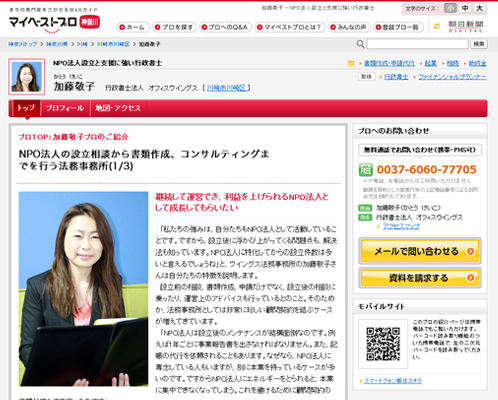Open the profile thumbnail photo in header
The image size is (498, 400).
click(x=27, y=77)
